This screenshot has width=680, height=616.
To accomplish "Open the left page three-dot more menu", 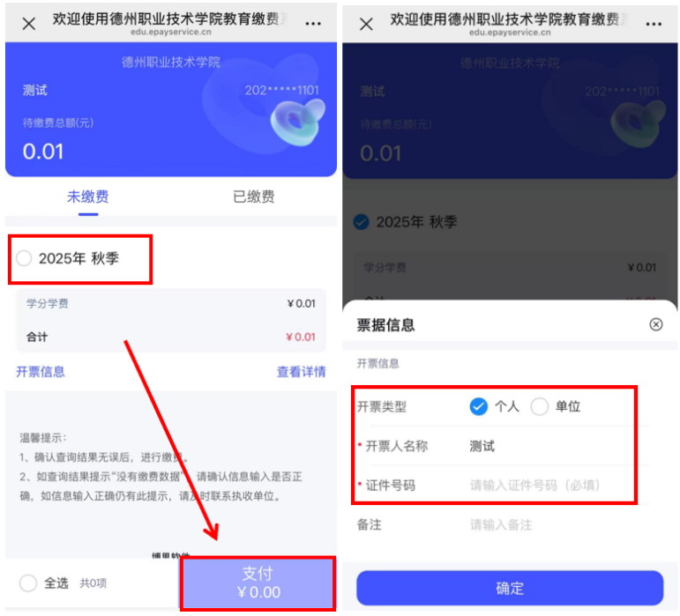I will tap(313, 24).
